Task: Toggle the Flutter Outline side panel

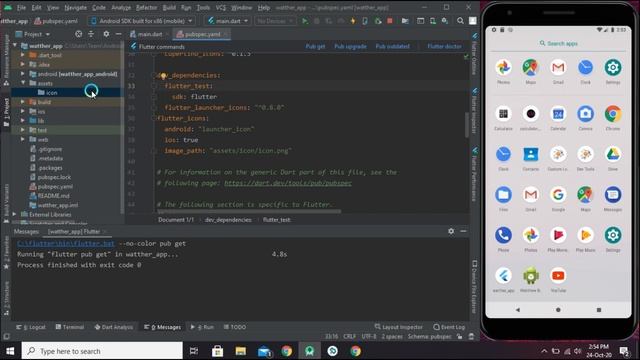Action: point(474,54)
